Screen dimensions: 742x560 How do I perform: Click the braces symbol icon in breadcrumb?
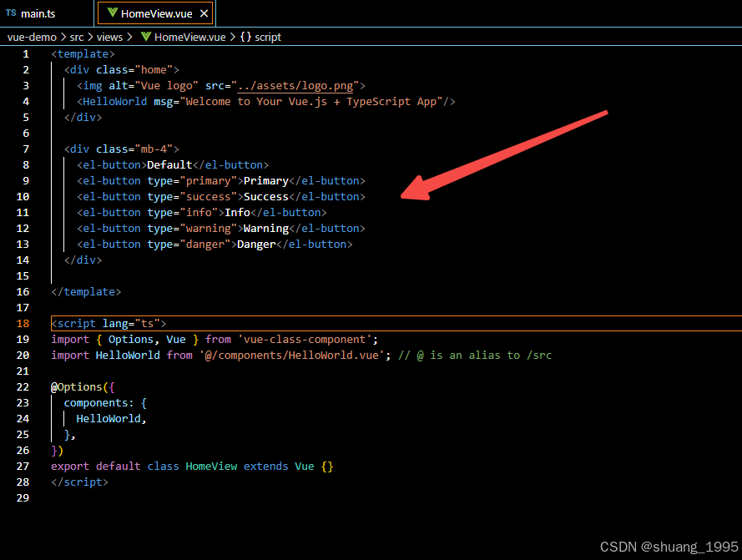pyautogui.click(x=245, y=37)
